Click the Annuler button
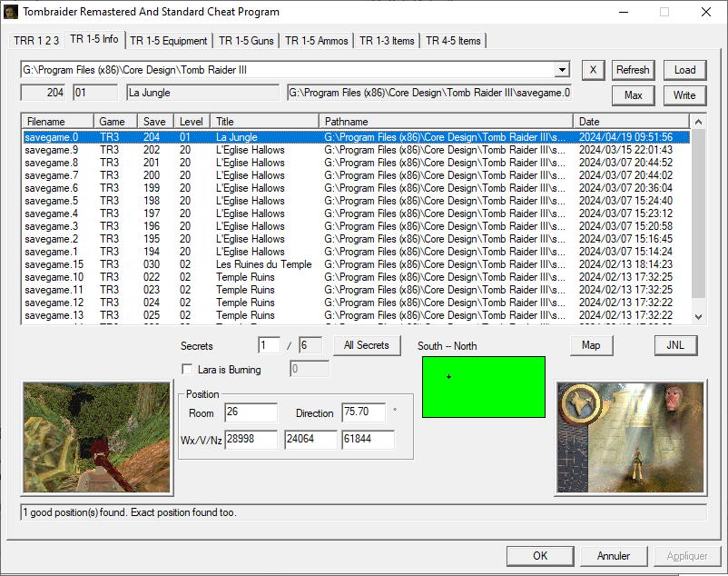Image resolution: width=728 pixels, height=576 pixels. coord(614,556)
